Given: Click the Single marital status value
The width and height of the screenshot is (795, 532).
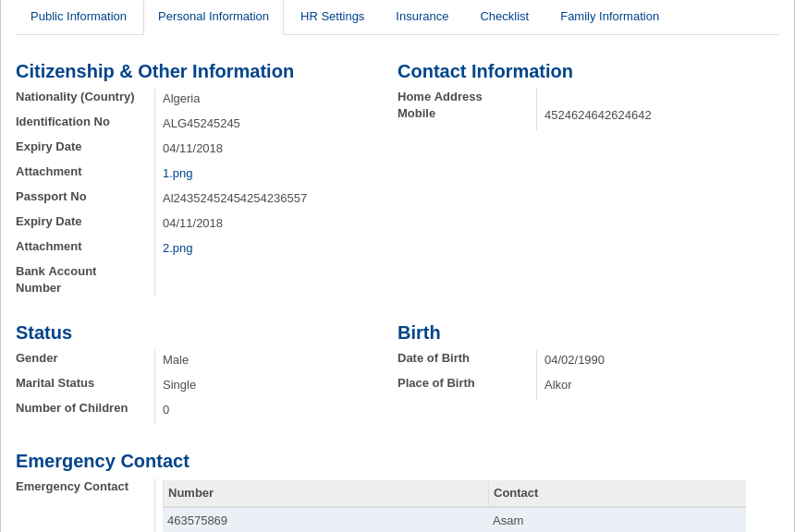Looking at the screenshot, I should [x=179, y=385].
